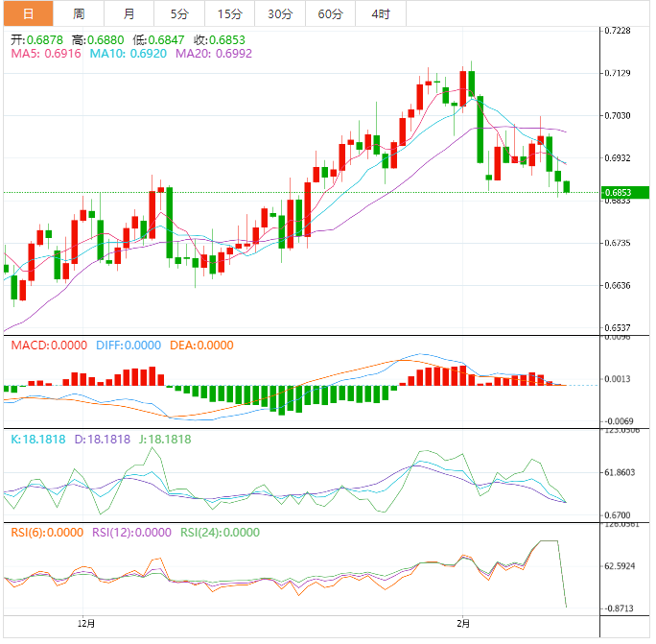
Task: Click the green 0.6853 current price tag
Action: (617, 193)
